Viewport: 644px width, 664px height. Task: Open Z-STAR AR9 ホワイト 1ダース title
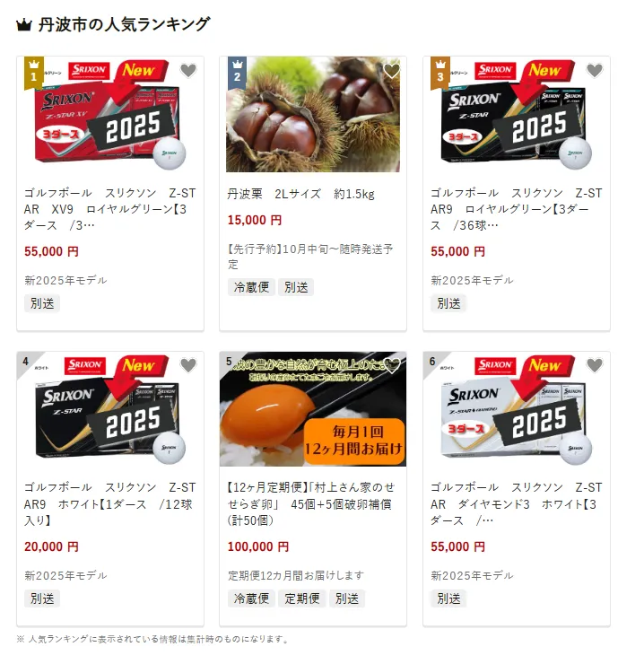coord(109,504)
